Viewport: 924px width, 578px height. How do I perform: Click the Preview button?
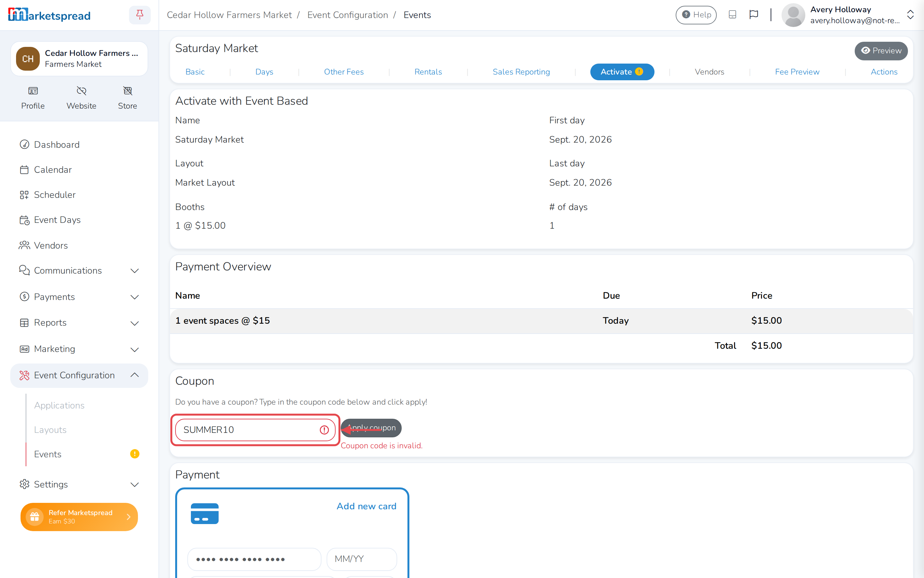881,51
